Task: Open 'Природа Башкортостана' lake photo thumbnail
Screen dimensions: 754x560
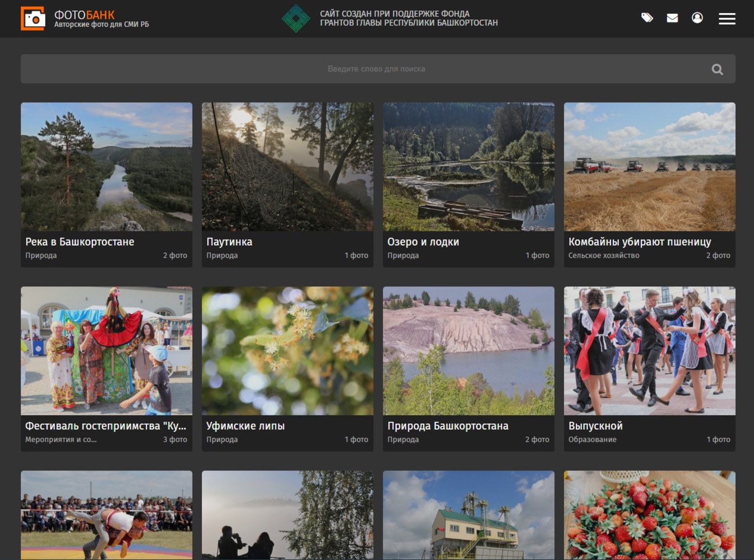Action: 468,351
